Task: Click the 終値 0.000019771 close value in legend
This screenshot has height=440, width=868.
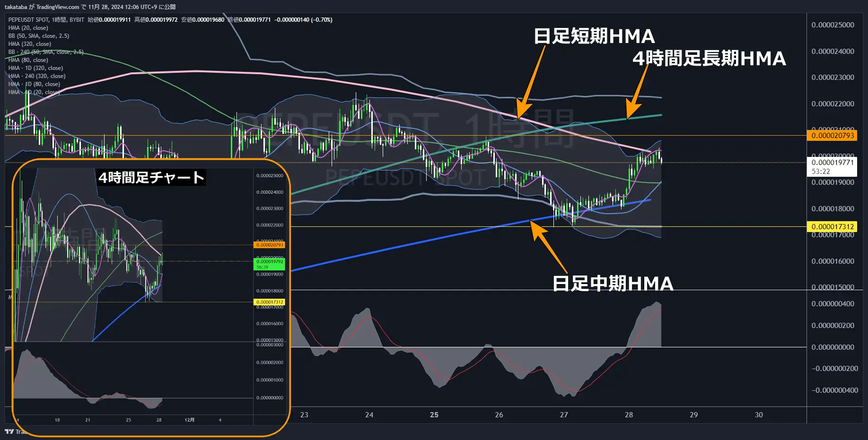Action: pos(249,20)
